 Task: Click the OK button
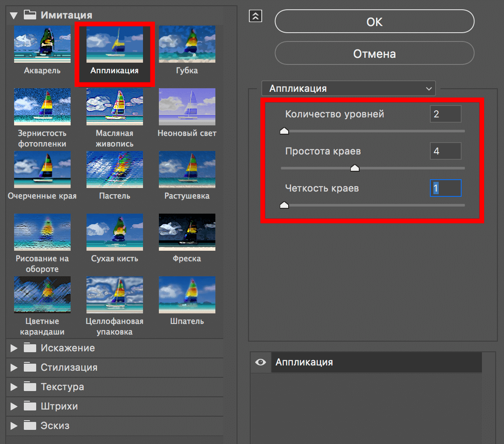pyautogui.click(x=374, y=22)
